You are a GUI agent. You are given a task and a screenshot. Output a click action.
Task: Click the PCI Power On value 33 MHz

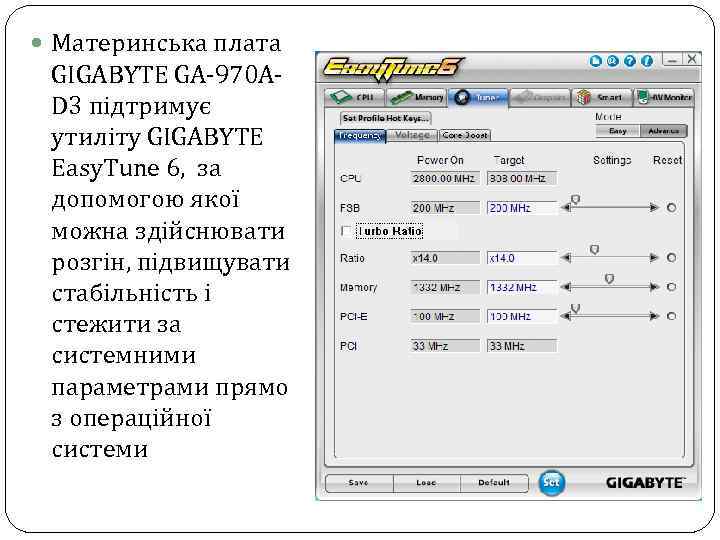coord(444,346)
